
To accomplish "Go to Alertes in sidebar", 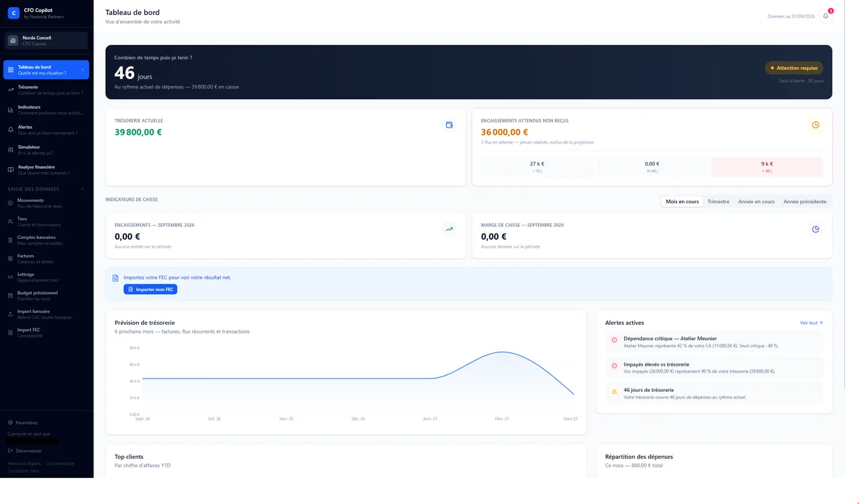I will coord(46,130).
